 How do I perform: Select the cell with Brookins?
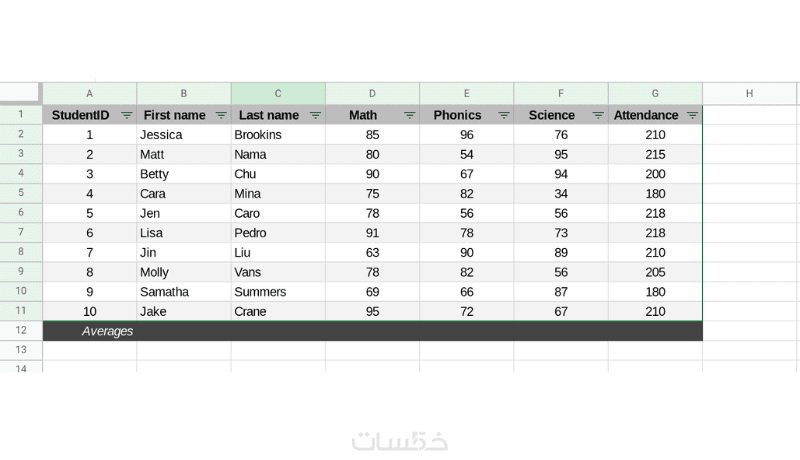(x=278, y=134)
